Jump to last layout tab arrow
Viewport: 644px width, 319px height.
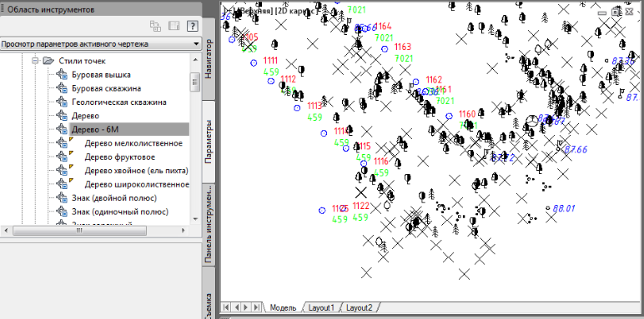click(x=256, y=307)
